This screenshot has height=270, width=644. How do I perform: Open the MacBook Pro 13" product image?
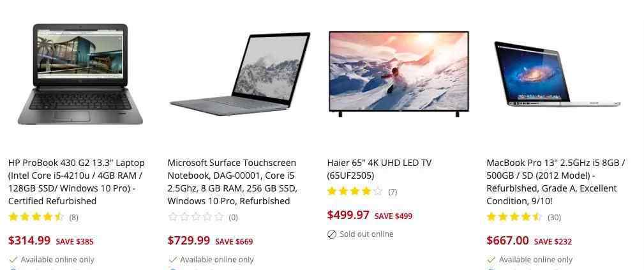click(557, 75)
